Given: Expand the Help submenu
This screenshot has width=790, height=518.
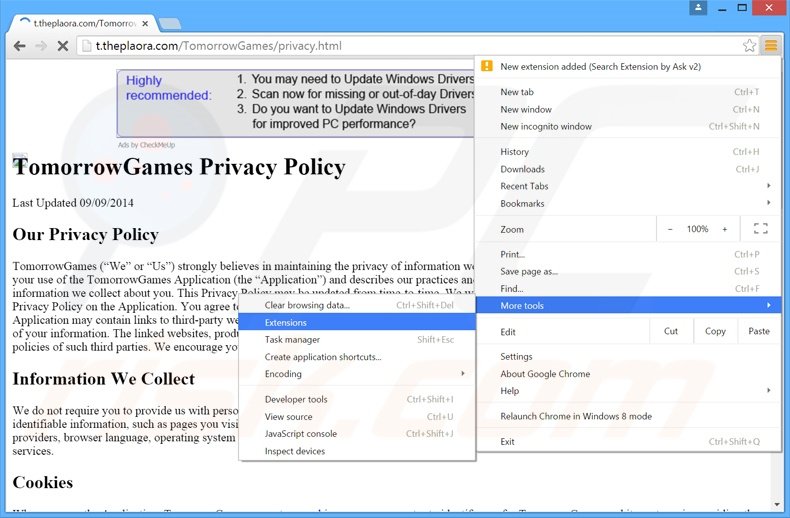Looking at the screenshot, I should pos(629,391).
